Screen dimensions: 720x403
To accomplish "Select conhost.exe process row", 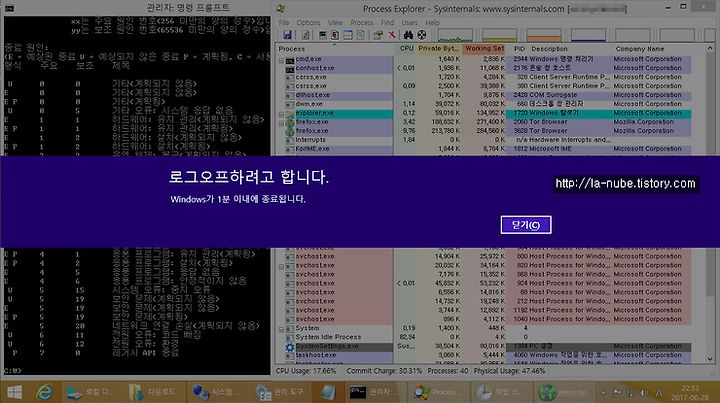I will click(x=484, y=68).
